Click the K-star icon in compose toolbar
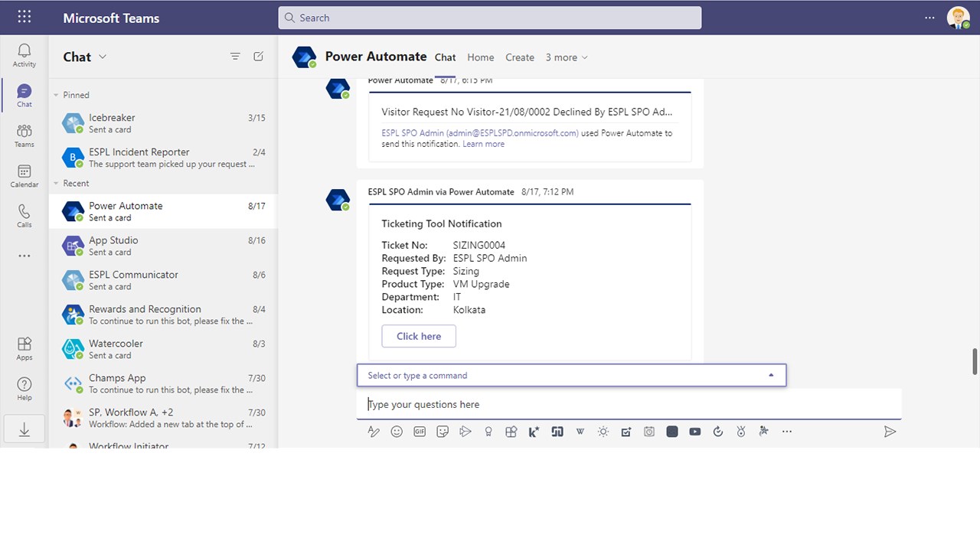The image size is (980, 551). click(x=534, y=432)
